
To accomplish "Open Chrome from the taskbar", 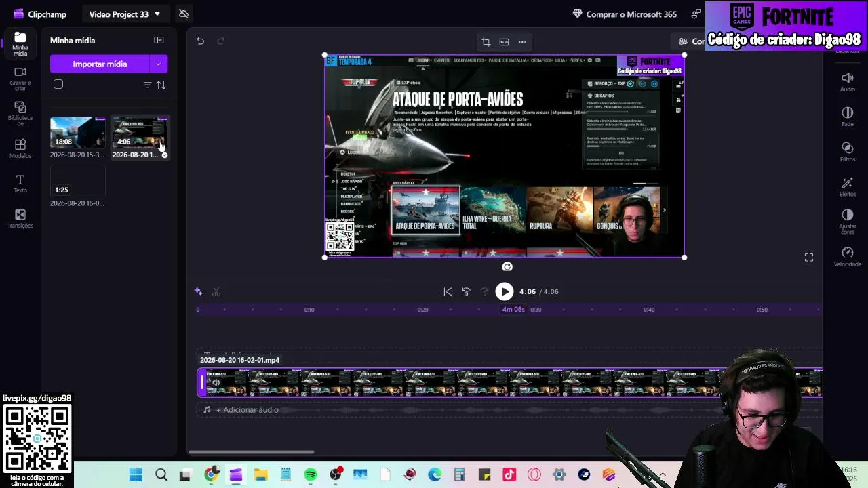I will click(211, 474).
